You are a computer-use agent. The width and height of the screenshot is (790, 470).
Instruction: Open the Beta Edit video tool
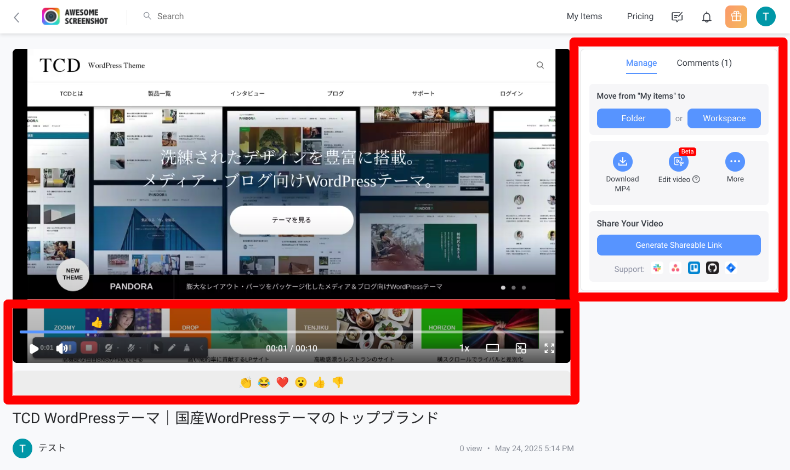(678, 162)
